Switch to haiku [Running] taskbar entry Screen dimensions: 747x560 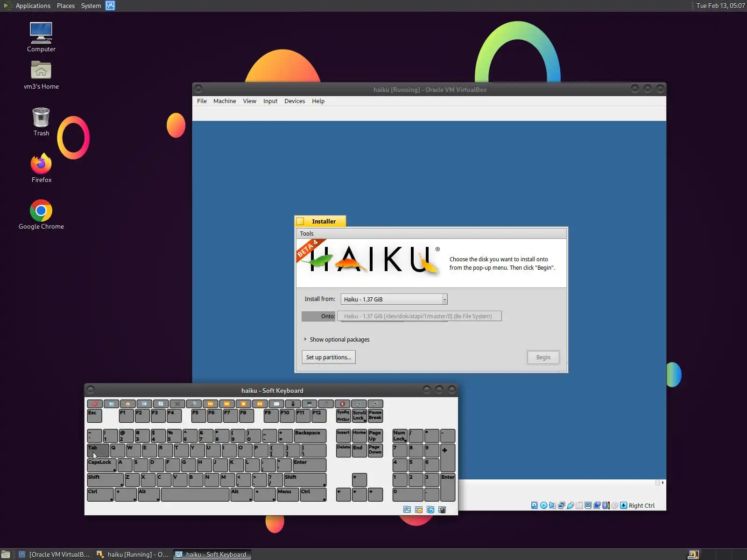point(133,554)
